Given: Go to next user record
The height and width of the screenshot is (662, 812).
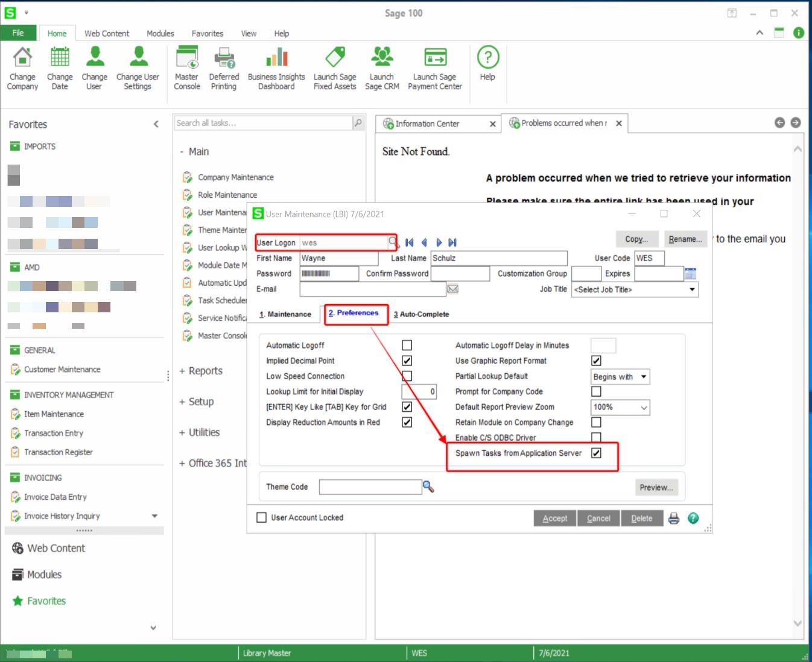Looking at the screenshot, I should tap(439, 242).
